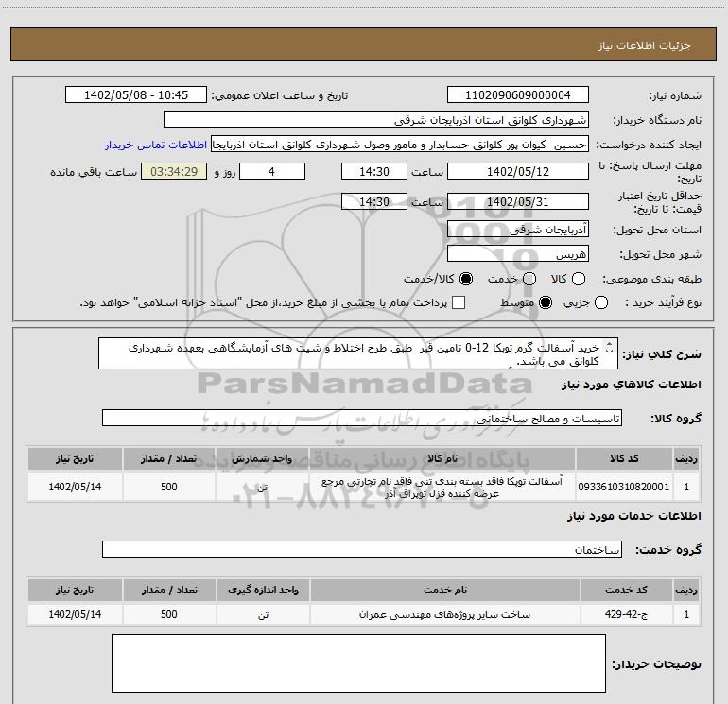The image size is (728, 704).
Task: Click service table need date 1402/05/14
Action: pos(75,614)
